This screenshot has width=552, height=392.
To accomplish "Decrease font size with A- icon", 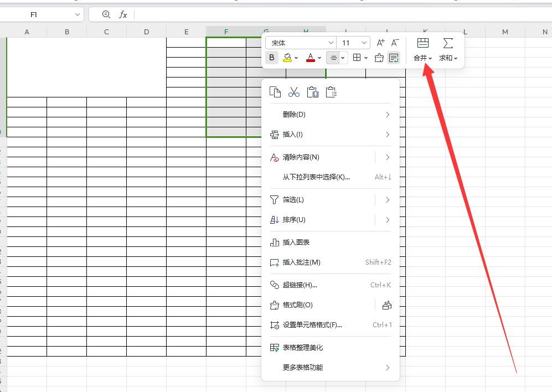I will click(395, 43).
